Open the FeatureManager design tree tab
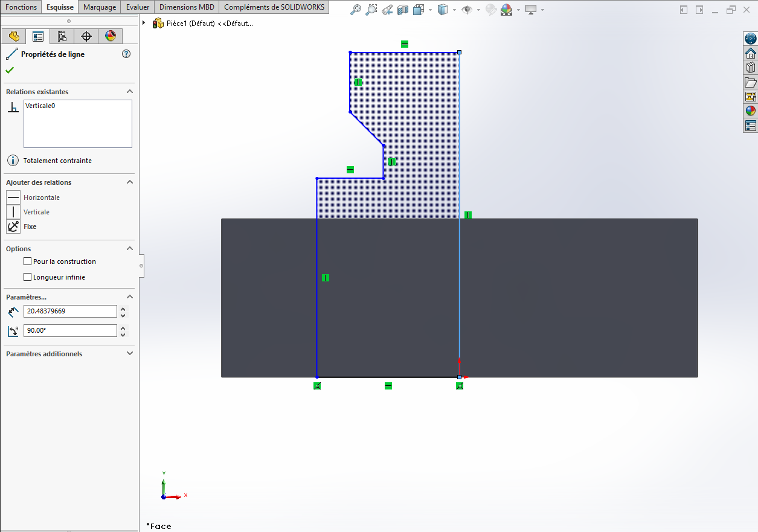This screenshot has height=532, width=758. point(14,36)
